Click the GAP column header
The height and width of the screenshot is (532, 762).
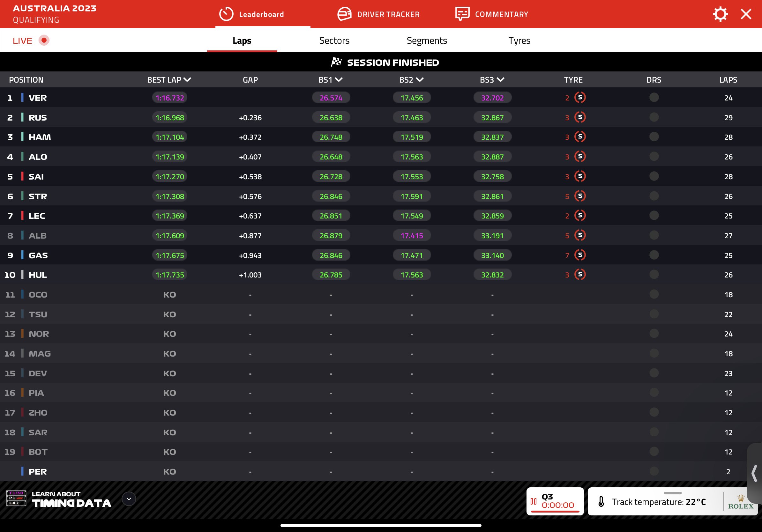[x=250, y=80]
